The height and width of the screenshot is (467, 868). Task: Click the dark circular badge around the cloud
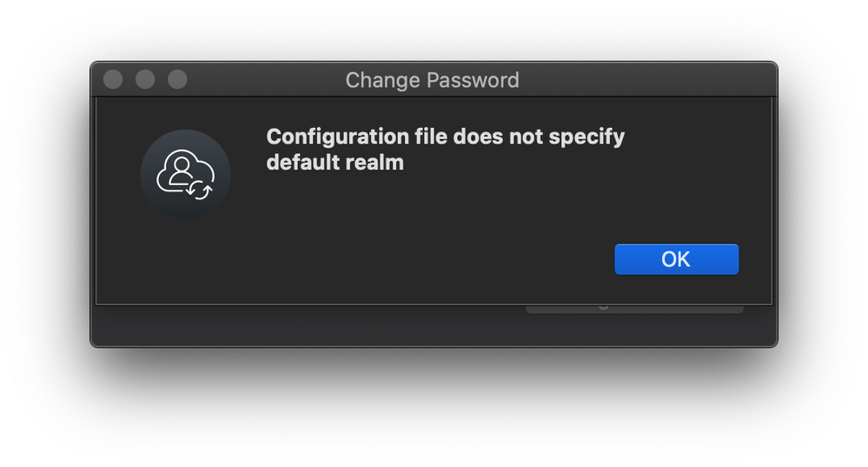[x=185, y=175]
